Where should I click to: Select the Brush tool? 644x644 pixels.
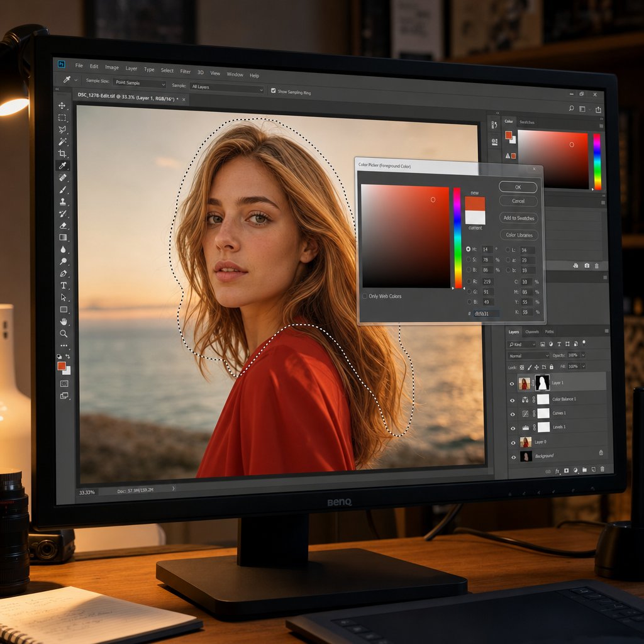pos(63,190)
